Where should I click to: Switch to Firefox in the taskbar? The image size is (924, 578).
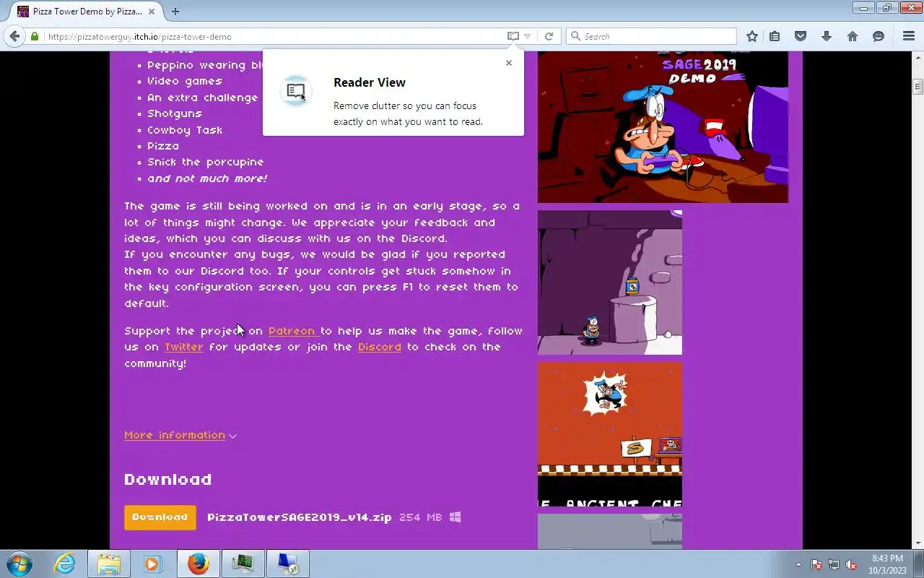click(x=198, y=564)
